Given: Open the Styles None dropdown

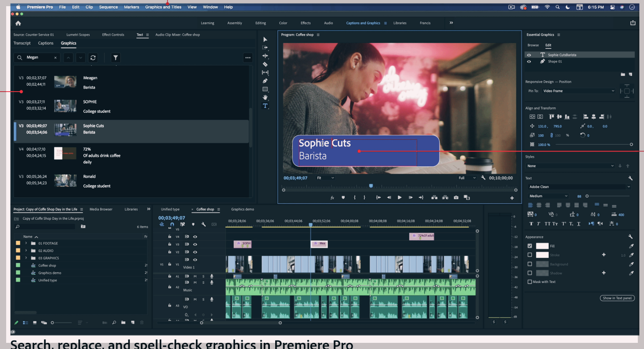Looking at the screenshot, I should 570,166.
